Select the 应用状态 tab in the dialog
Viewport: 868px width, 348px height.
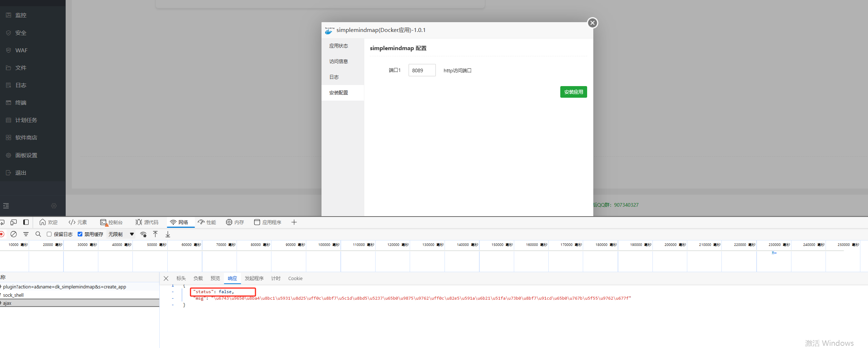tap(343, 46)
